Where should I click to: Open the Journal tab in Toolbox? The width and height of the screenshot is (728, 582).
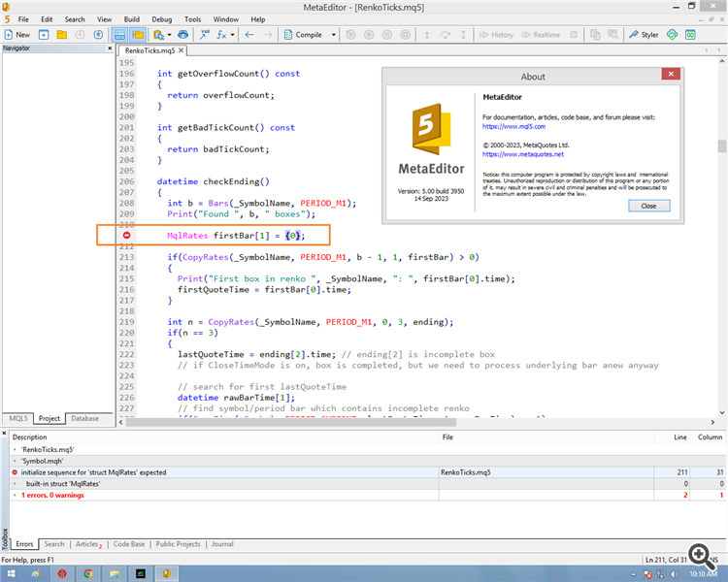[222, 544]
